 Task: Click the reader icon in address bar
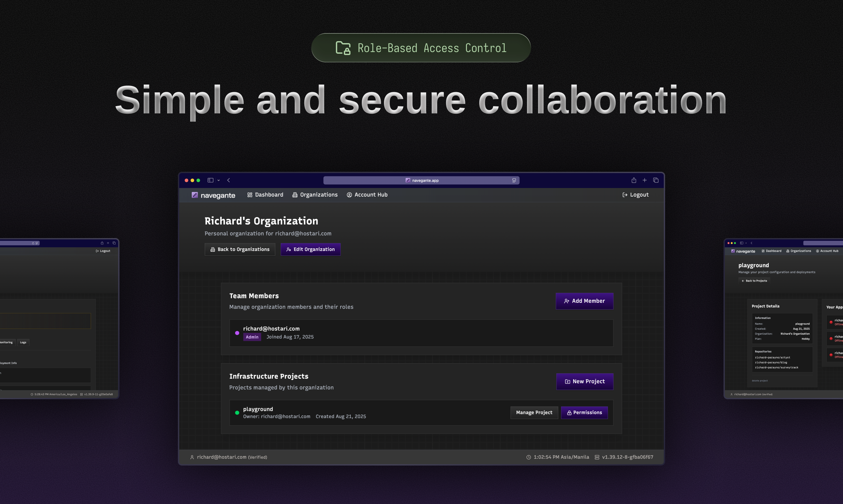514,180
